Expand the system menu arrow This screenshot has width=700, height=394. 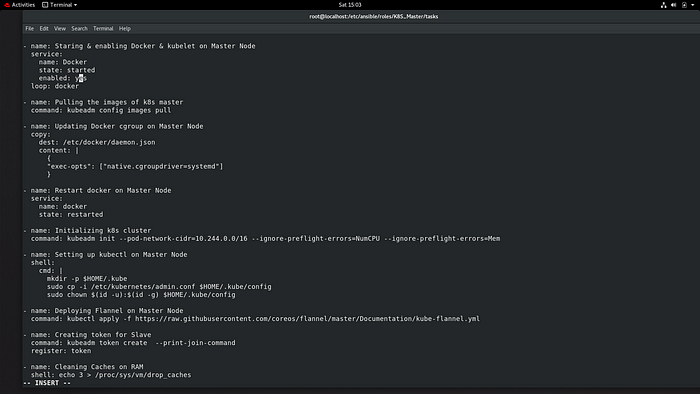click(693, 5)
